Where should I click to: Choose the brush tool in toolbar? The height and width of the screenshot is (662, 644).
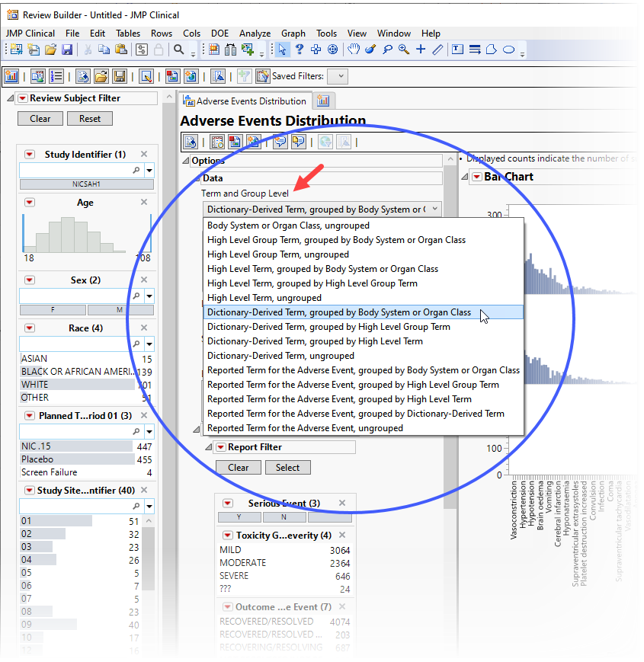click(370, 50)
